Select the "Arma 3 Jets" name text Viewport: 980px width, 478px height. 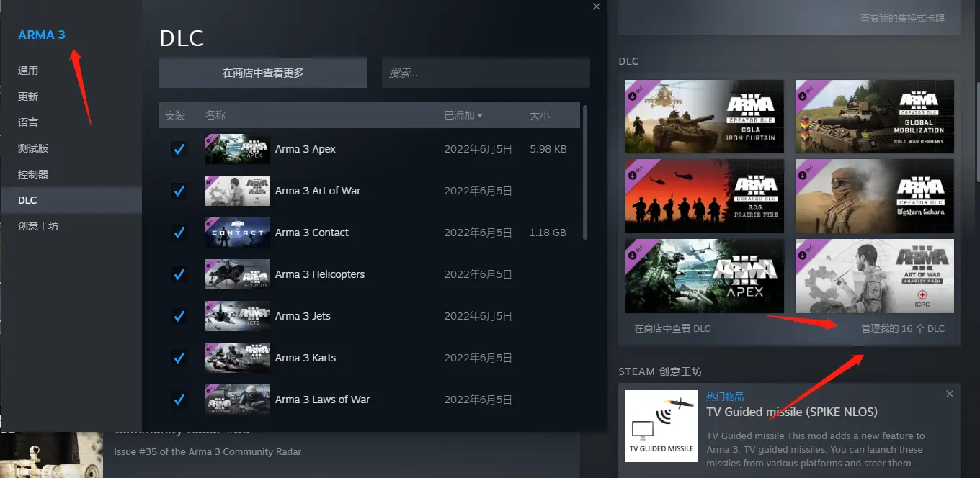coord(303,316)
